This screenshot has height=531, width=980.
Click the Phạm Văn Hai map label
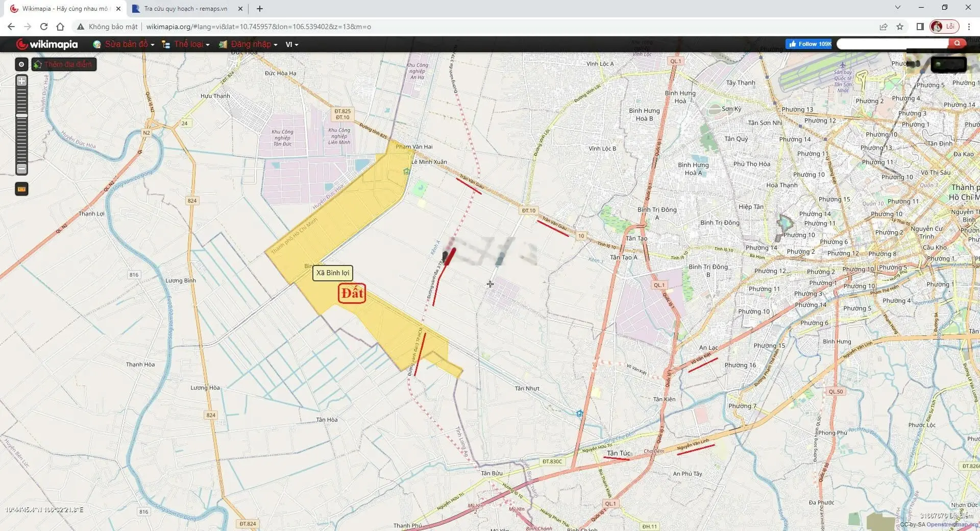(x=414, y=147)
